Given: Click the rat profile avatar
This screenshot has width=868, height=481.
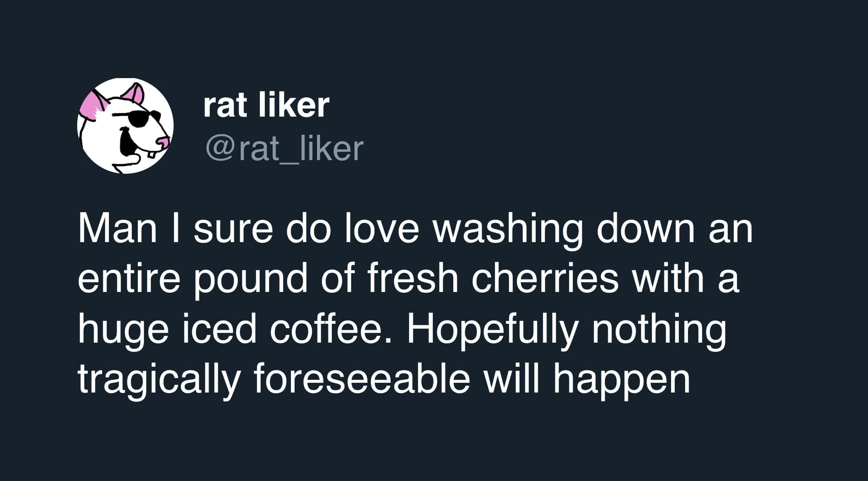Looking at the screenshot, I should pyautogui.click(x=125, y=126).
